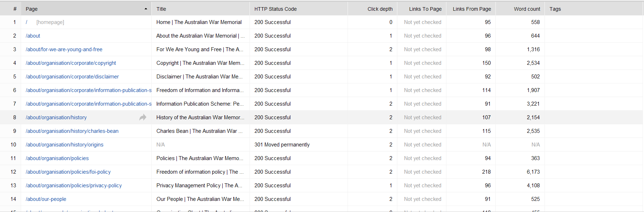Screen dimensions: 644x212
Task: Open /about/organisation/policies/foi-policy link
Action: [x=68, y=172]
